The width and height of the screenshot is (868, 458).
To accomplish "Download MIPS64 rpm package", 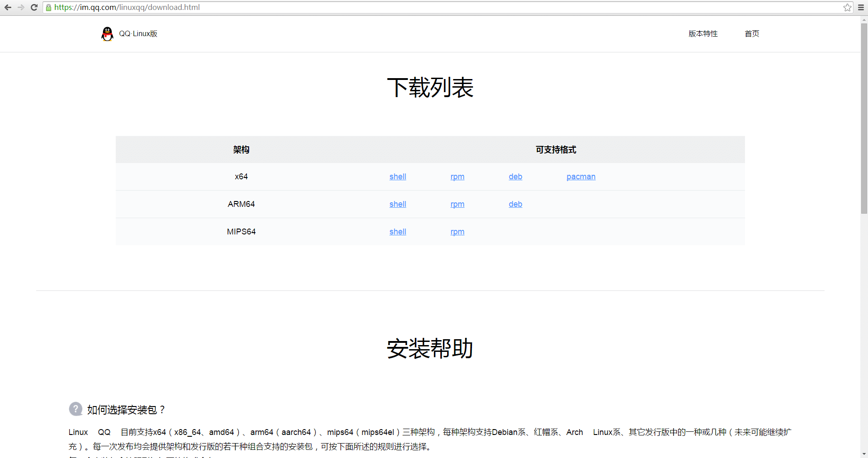I will [458, 232].
